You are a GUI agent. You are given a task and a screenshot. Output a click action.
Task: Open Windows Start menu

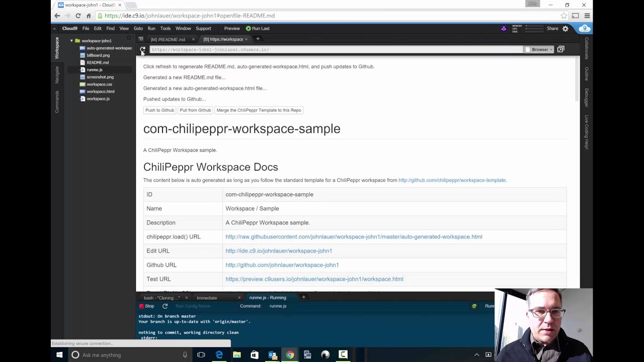click(59, 355)
